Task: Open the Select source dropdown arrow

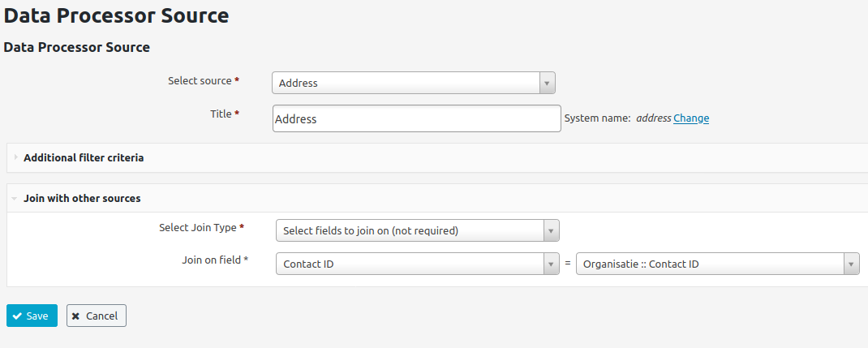Action: (547, 83)
